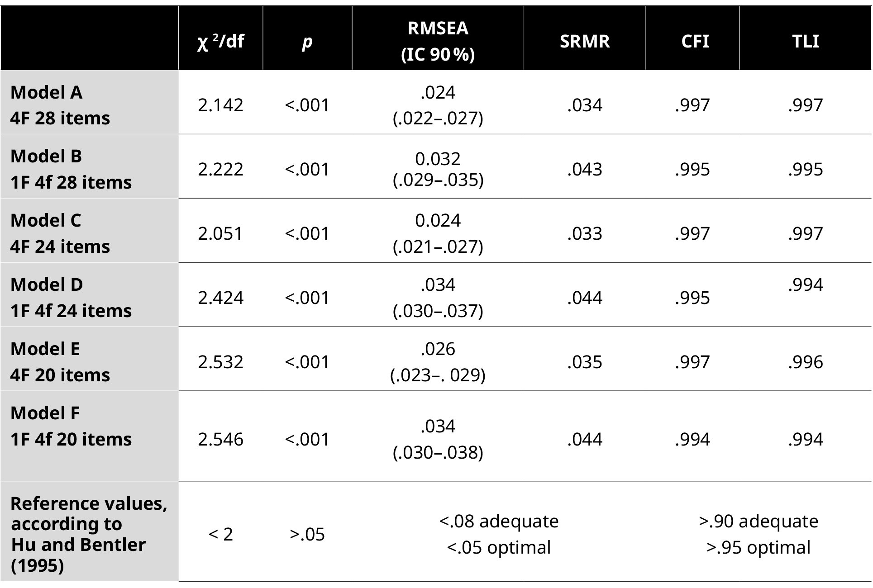This screenshot has width=873, height=588.
Task: Click the italic p column header
Action: click(307, 42)
